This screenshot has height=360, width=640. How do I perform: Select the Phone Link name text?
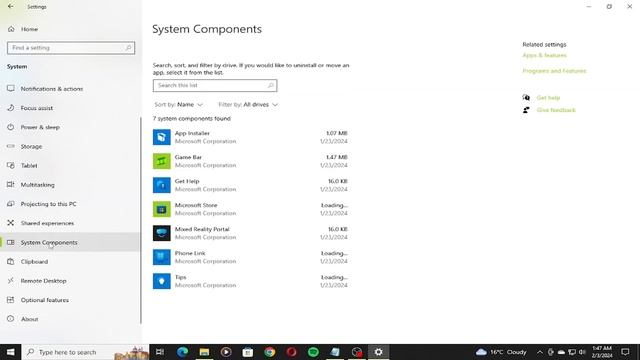click(190, 253)
